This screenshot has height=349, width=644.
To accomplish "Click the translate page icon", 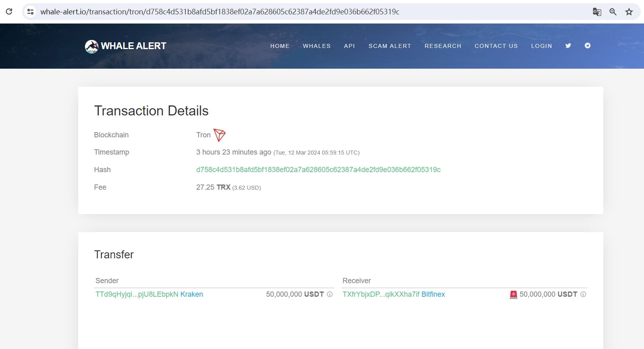I will (597, 12).
